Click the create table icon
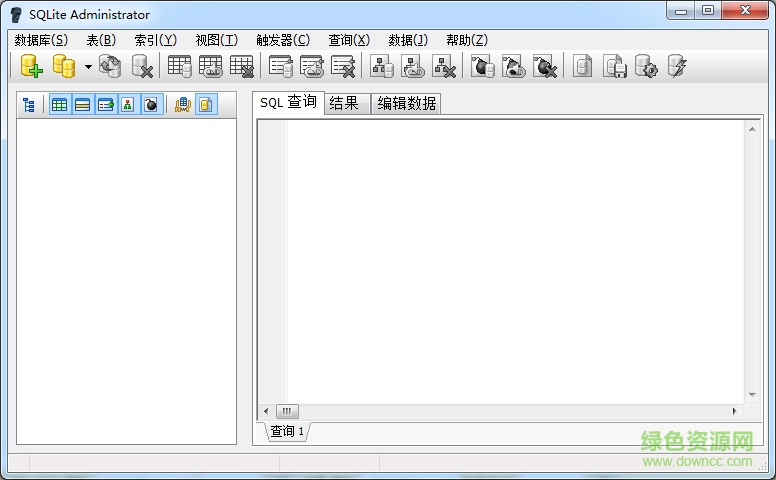Viewport: 776px width, 480px height. [179, 66]
